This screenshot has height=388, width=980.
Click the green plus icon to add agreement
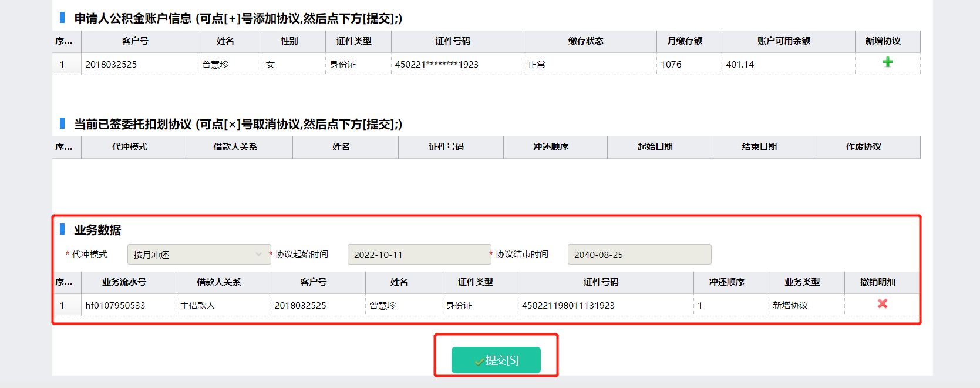coord(887,62)
